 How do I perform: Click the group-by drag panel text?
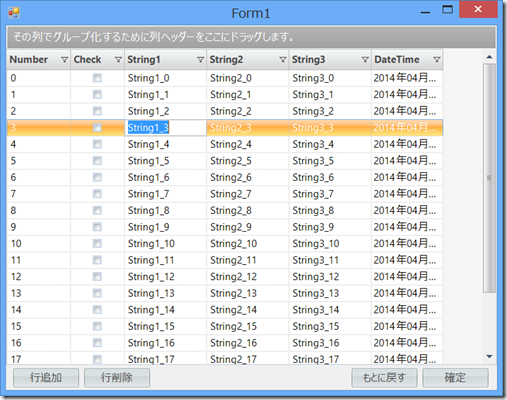coord(153,37)
